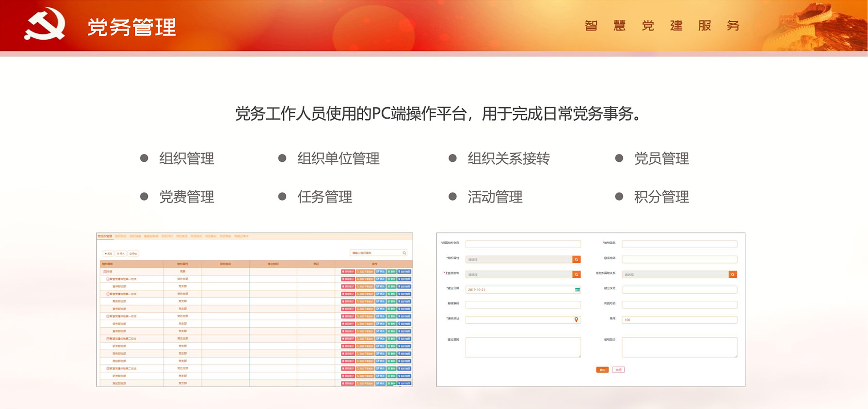Screen dimensions: 868x409
Task: Click the 导出 export button above table
Action: [x=133, y=253]
